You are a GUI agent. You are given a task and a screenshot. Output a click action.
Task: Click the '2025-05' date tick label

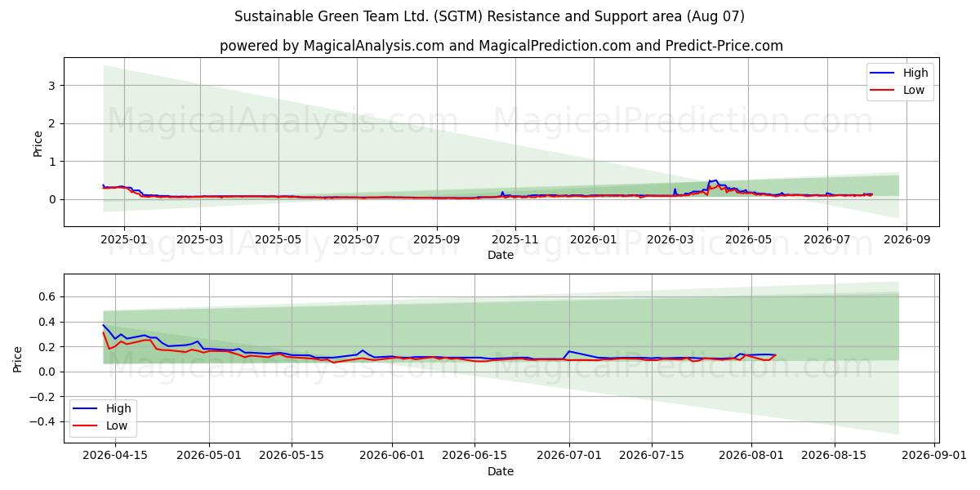point(278,239)
